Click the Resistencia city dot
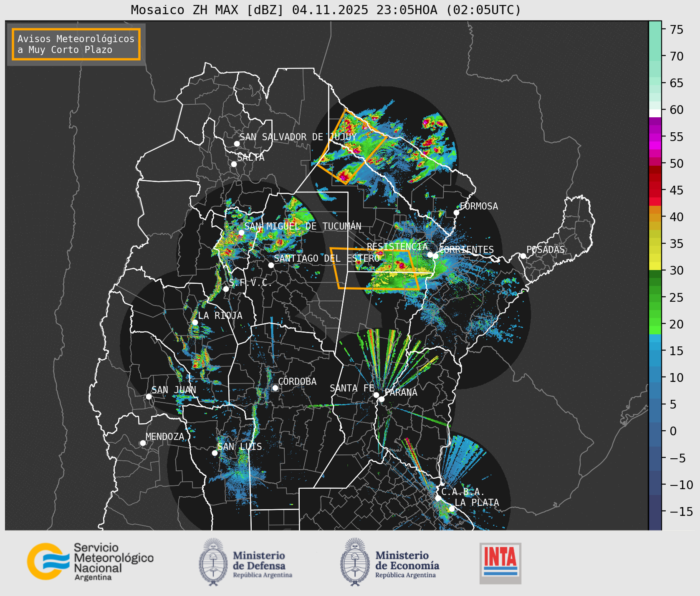700x596 pixels. pos(430,255)
